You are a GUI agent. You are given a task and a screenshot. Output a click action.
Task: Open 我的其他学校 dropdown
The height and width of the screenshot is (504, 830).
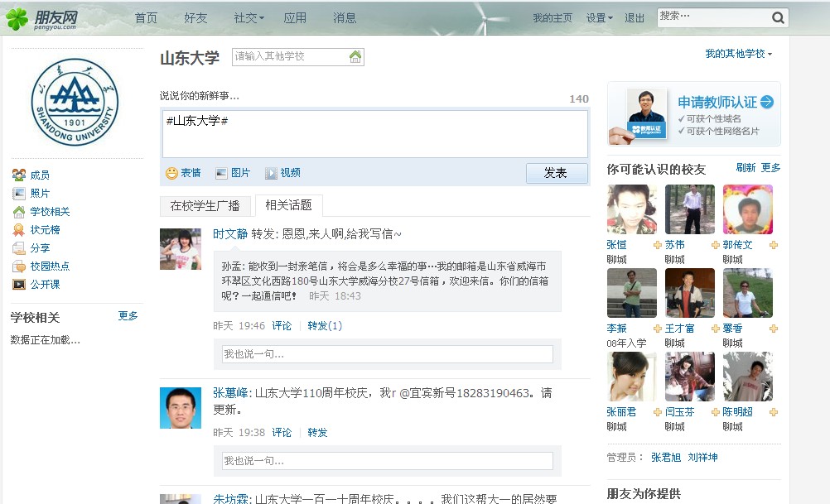738,54
